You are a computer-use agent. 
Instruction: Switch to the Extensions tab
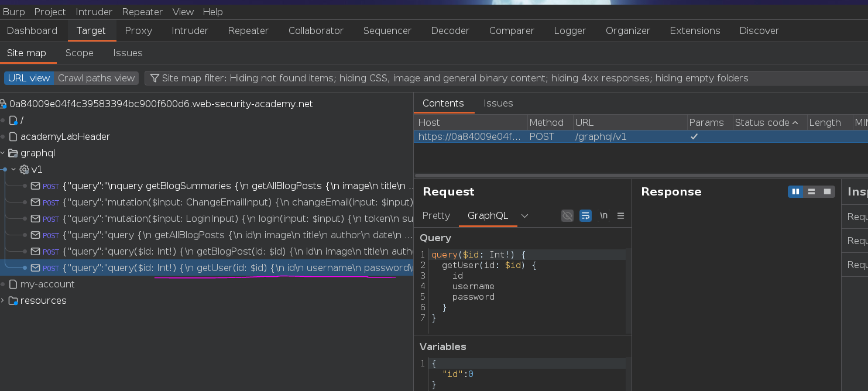(695, 30)
